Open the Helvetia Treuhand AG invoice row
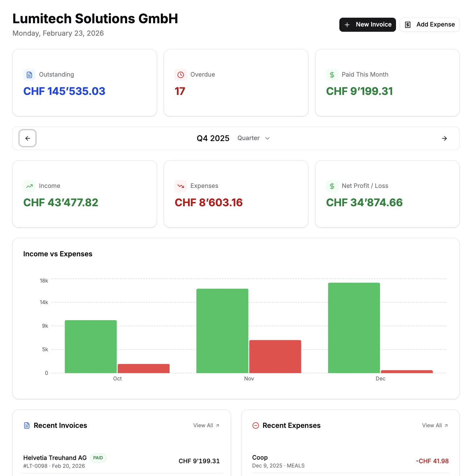Screen dimensions: 473x476 [x=121, y=461]
